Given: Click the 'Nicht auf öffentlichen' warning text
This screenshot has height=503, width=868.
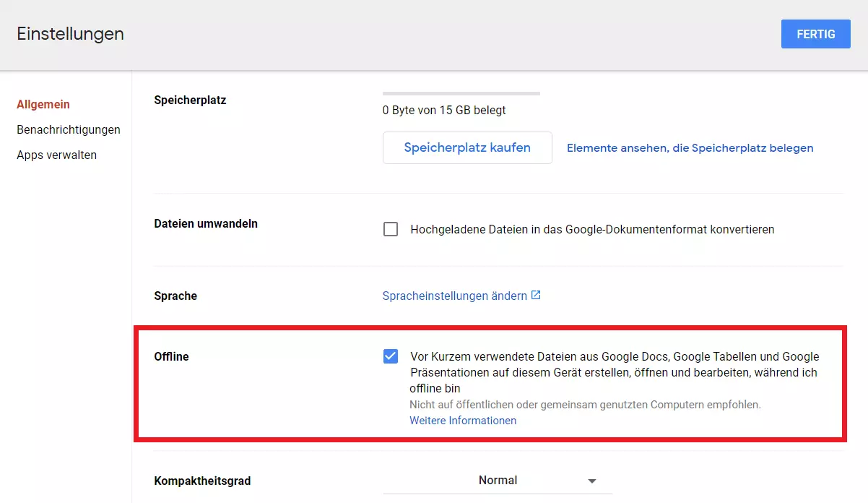Looking at the screenshot, I should click(585, 405).
